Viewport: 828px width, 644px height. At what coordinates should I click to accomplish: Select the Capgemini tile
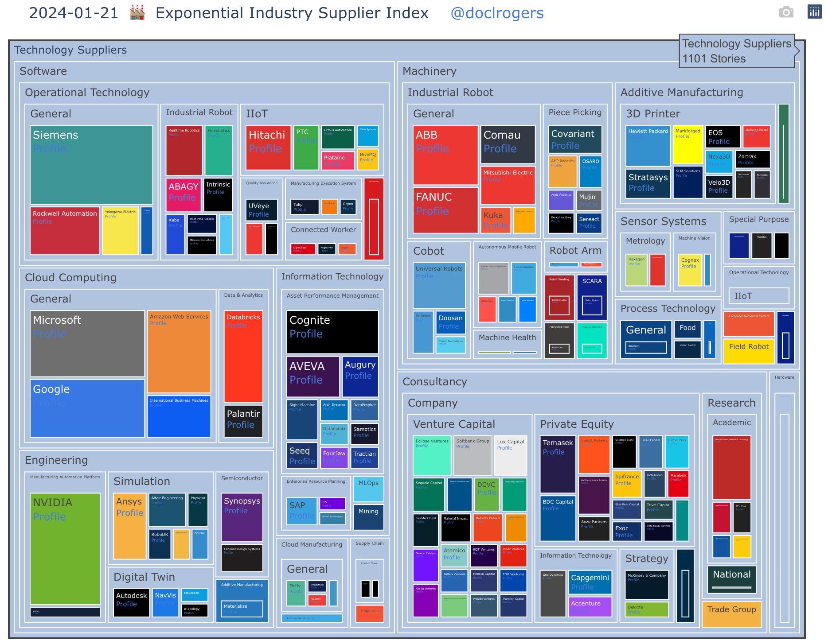590,582
